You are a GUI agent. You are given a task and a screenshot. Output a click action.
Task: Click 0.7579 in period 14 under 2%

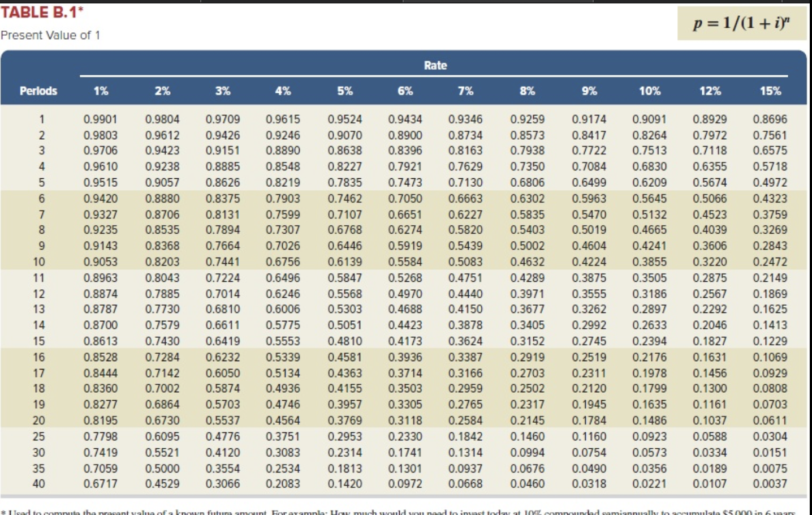click(162, 325)
